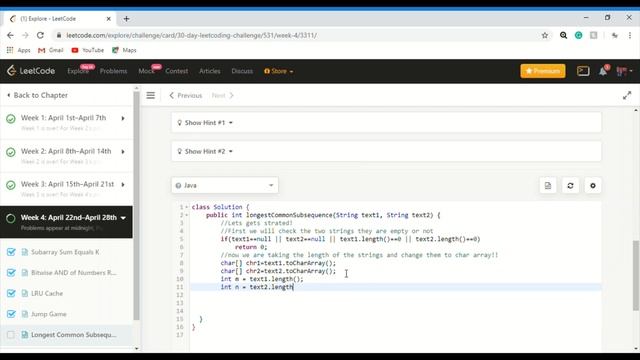
Task: Open the Discuss section
Action: click(x=242, y=71)
